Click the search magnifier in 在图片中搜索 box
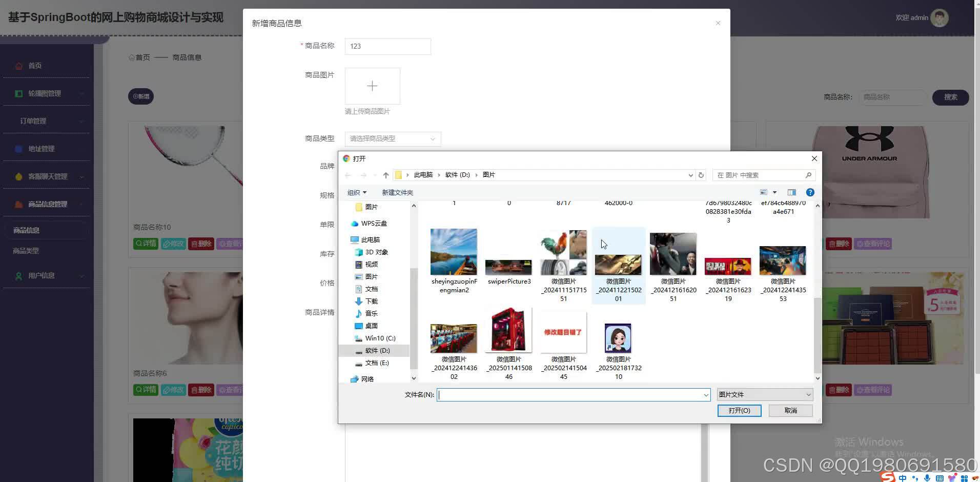Image resolution: width=980 pixels, height=482 pixels. [807, 175]
